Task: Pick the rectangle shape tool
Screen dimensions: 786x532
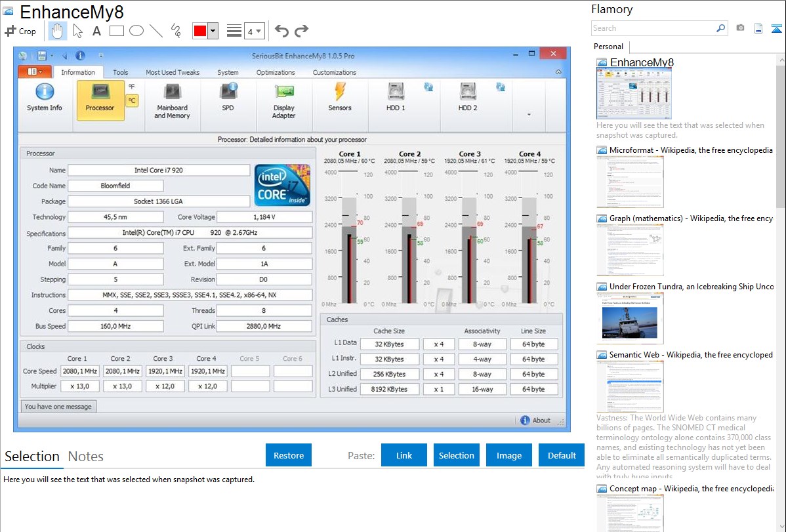Action: [x=117, y=31]
